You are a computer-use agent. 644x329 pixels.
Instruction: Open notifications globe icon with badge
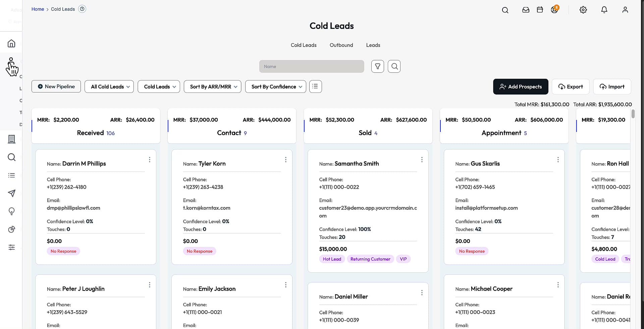(x=554, y=9)
